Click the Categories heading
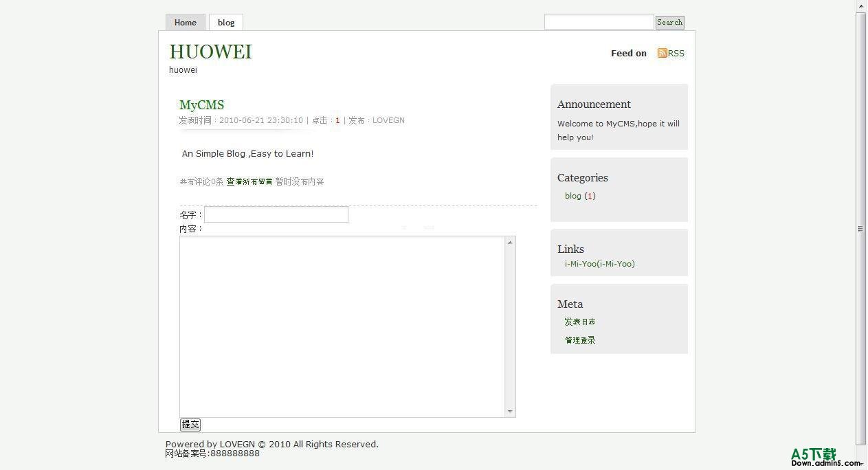Screen dimensions: 868x470 [583, 178]
